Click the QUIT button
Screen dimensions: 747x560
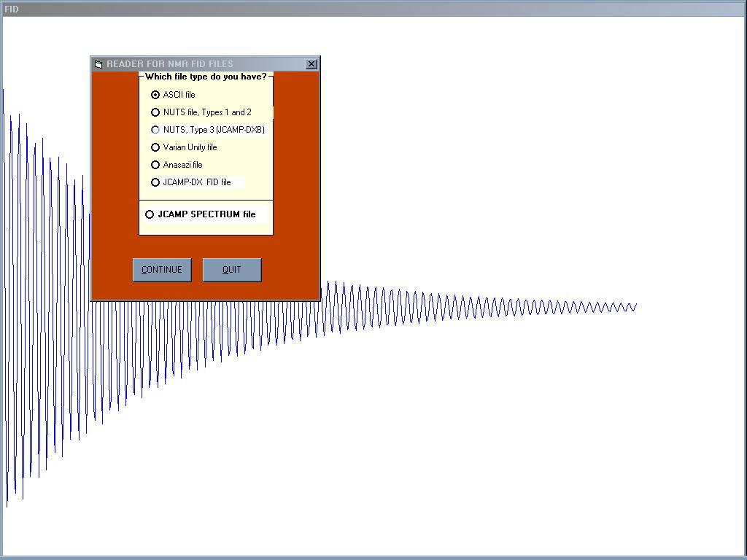coord(232,270)
